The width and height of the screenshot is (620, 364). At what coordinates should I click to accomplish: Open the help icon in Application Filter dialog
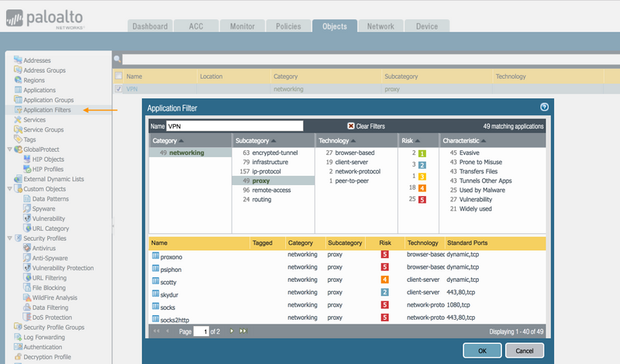click(x=544, y=108)
